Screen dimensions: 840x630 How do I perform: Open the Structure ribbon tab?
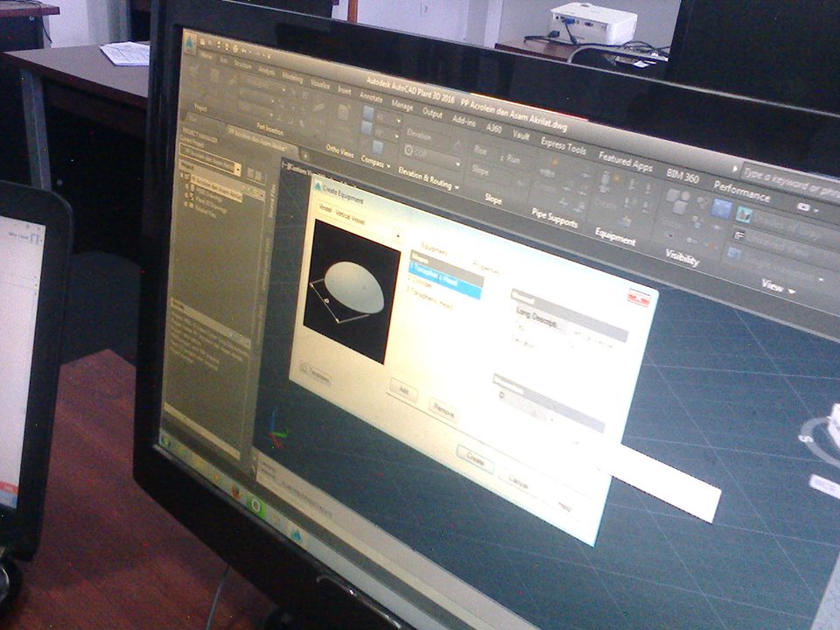point(242,66)
